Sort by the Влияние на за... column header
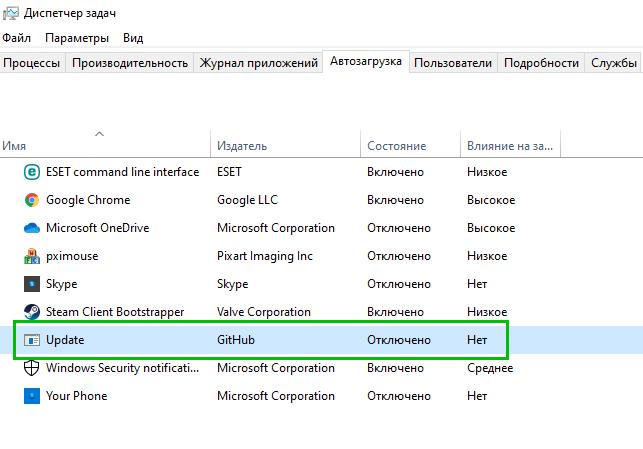This screenshot has width=643, height=449. pos(511,144)
